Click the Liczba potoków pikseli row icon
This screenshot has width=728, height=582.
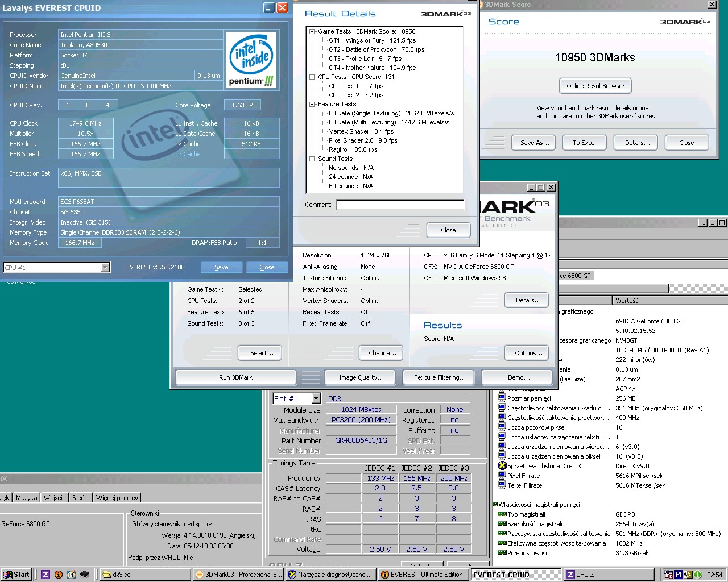[x=502, y=427]
